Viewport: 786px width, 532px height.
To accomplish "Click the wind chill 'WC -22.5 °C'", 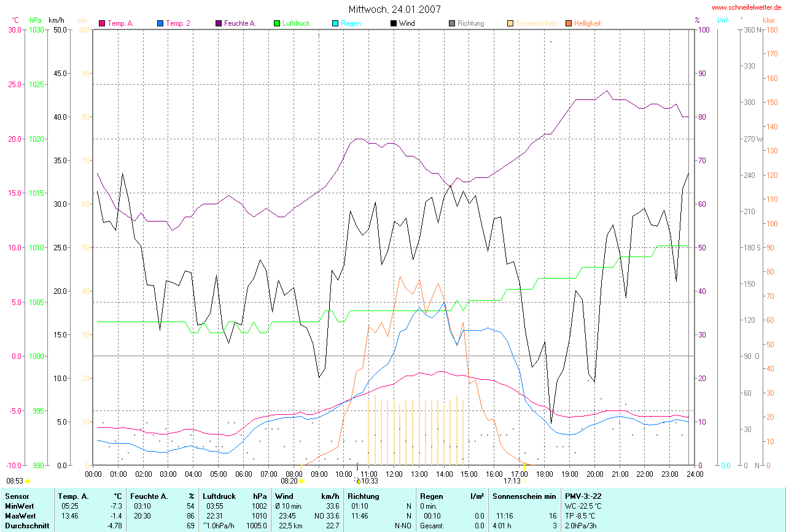I will [x=585, y=507].
